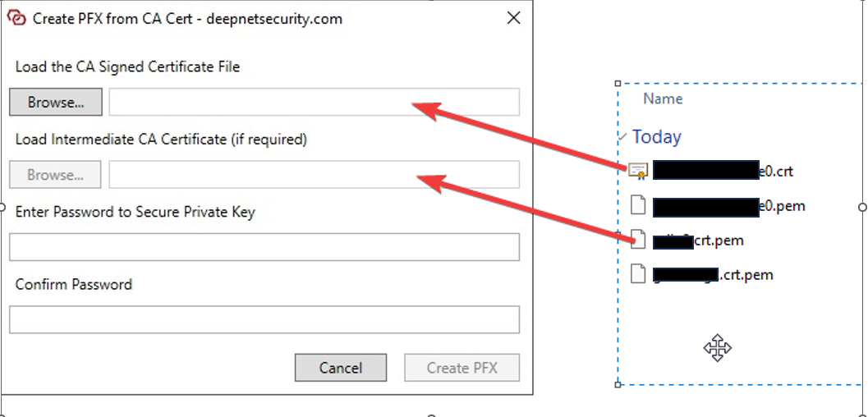Browse for the CA Signed Certificate file

(56, 103)
